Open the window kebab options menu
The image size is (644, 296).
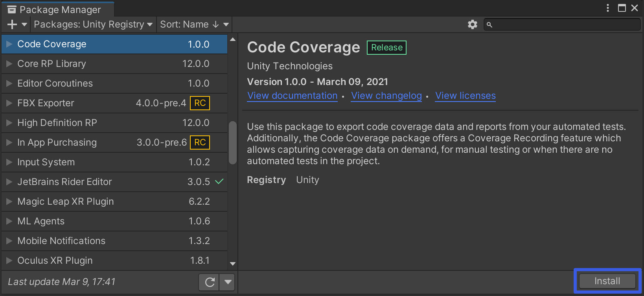coord(608,8)
